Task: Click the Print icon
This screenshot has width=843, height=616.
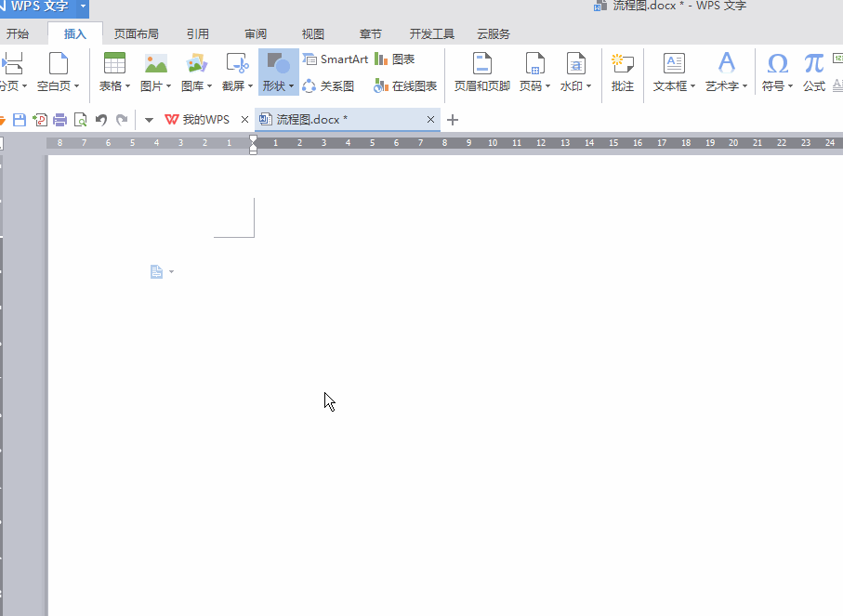Action: click(x=60, y=119)
